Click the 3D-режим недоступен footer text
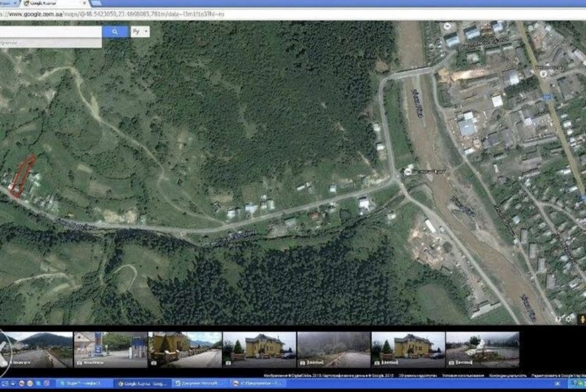 418,375
